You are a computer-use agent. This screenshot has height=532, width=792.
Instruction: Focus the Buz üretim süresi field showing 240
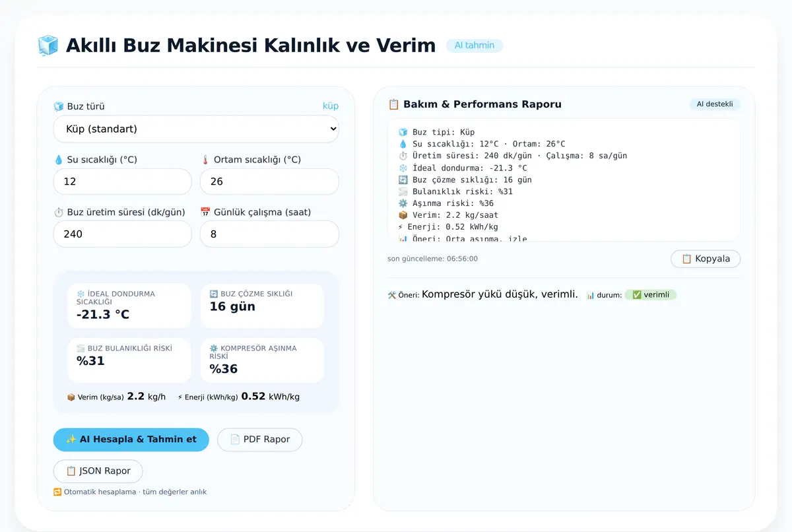122,234
